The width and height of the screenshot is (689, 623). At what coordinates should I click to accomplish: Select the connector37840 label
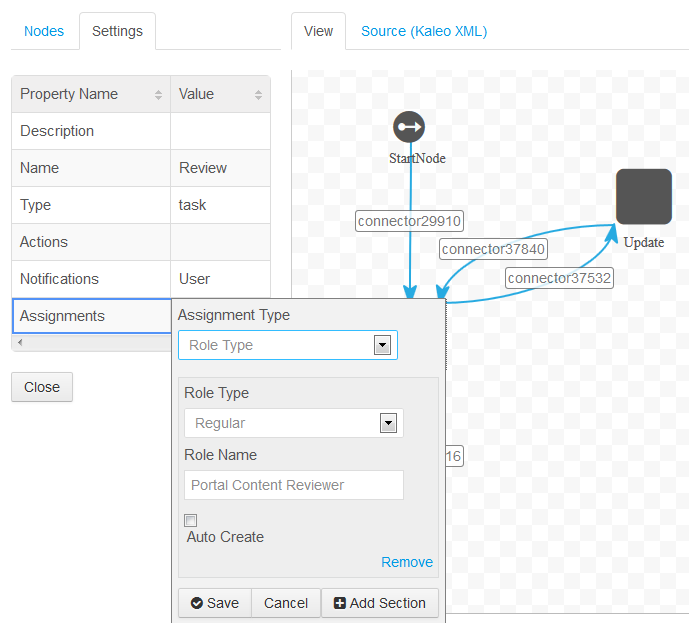pos(493,249)
